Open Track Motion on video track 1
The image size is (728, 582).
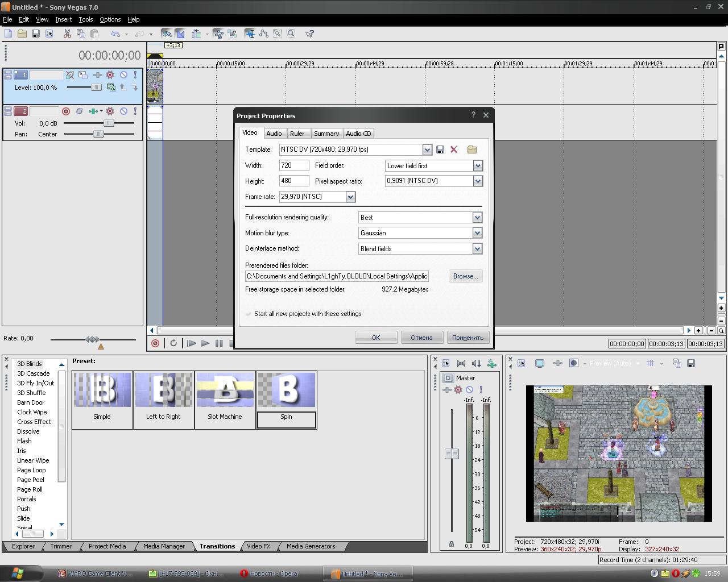(x=83, y=74)
